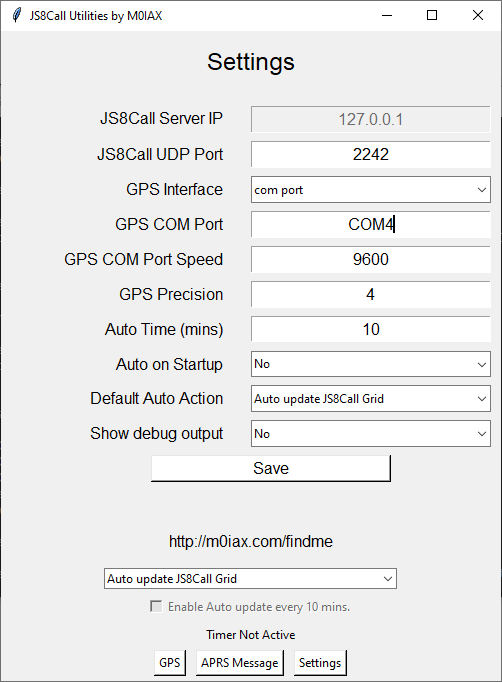
Task: Click the Timer Not Active status text
Action: click(x=251, y=635)
